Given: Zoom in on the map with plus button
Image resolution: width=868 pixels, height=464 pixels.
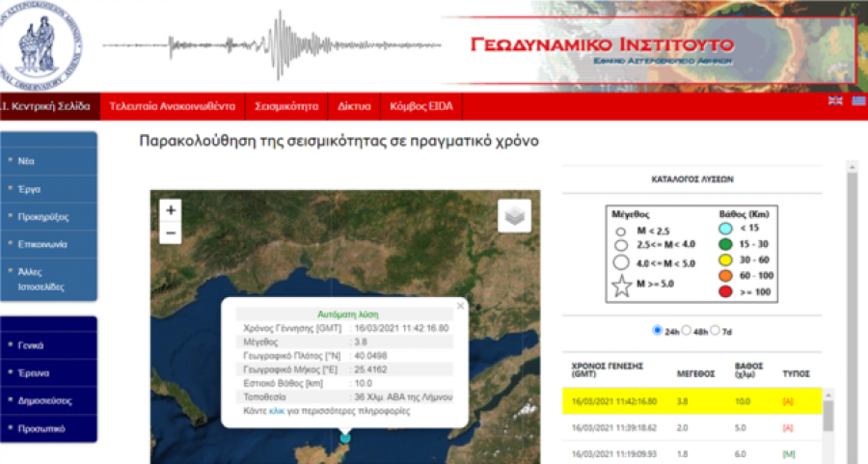Looking at the screenshot, I should coord(171,210).
